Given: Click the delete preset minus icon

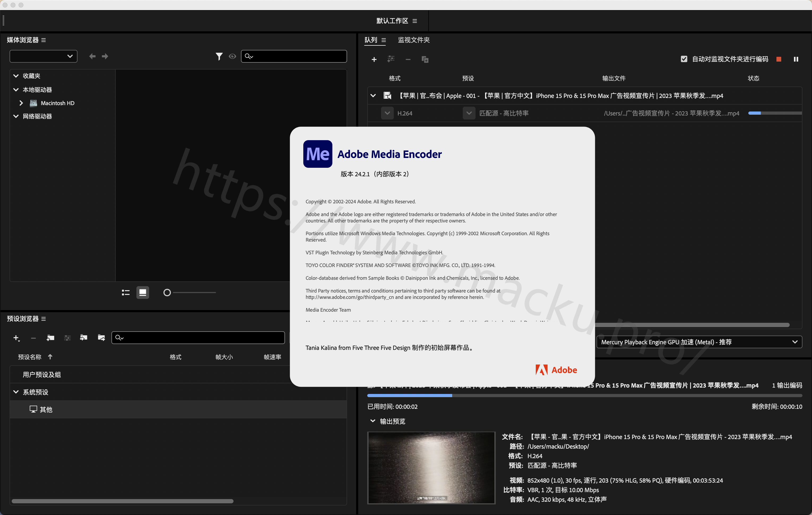Looking at the screenshot, I should 33,338.
